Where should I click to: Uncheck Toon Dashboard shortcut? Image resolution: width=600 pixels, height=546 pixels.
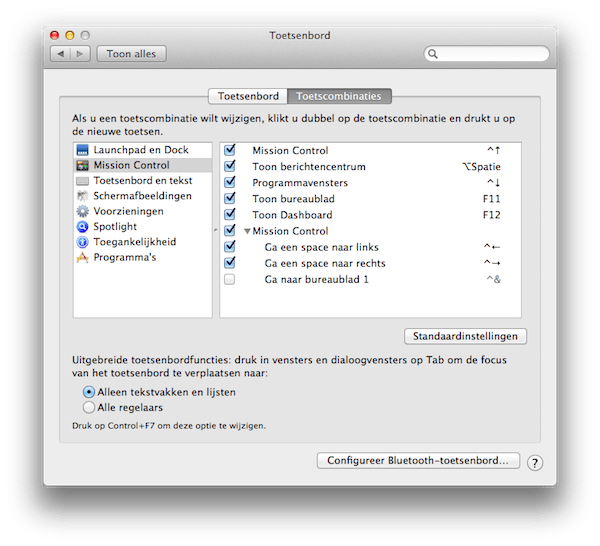click(230, 214)
